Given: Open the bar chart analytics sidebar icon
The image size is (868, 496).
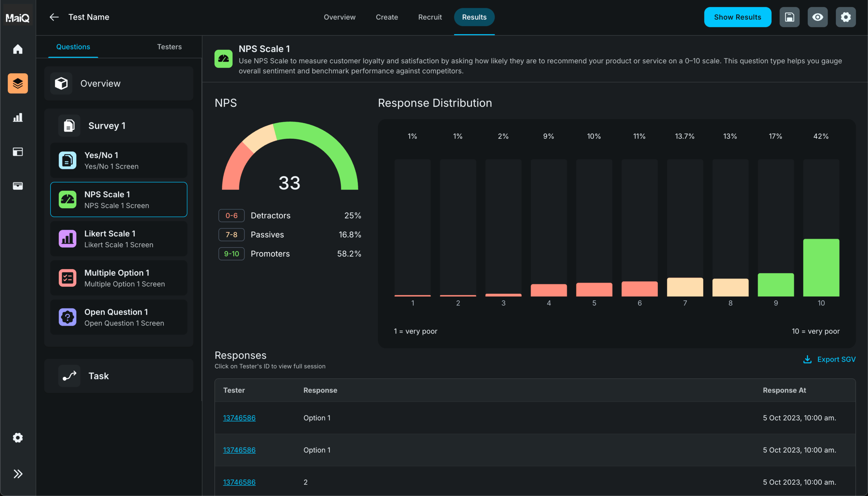Looking at the screenshot, I should (18, 117).
